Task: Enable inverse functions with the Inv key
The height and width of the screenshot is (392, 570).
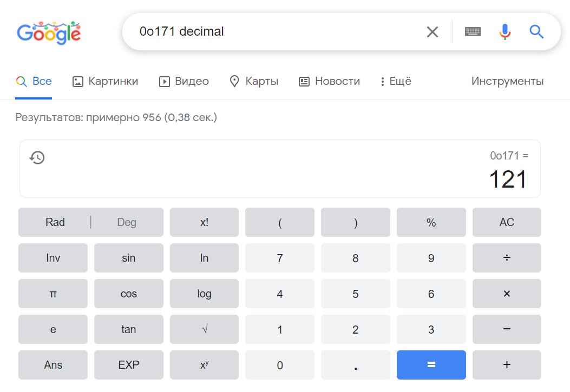Action: click(53, 258)
